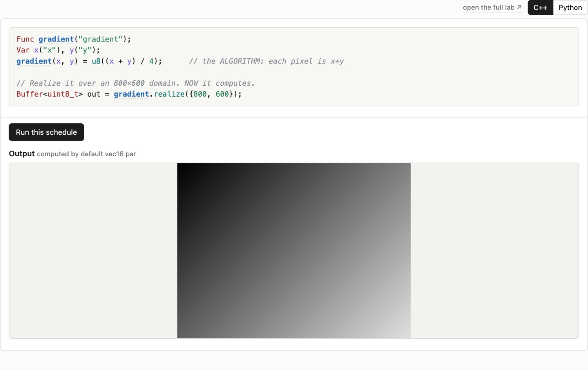Switch to the C++ code tab
This screenshot has width=588, height=370.
click(x=540, y=7)
